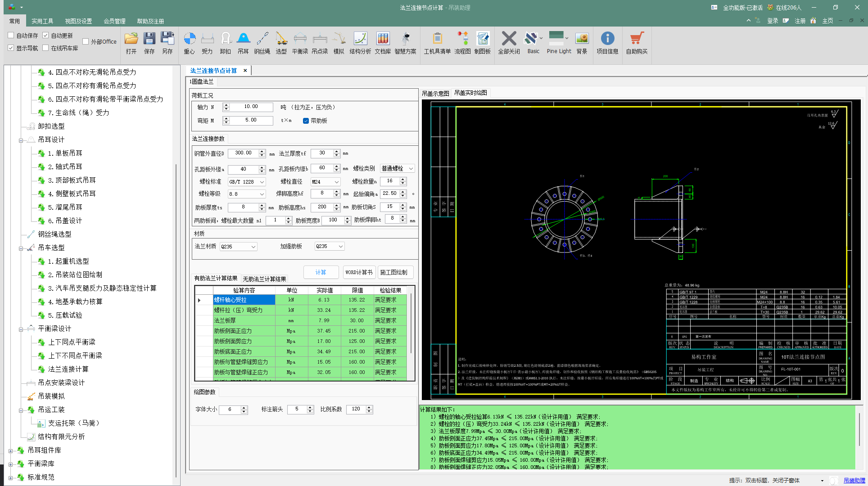Click the 计算 button
Viewport: 868px width, 486px height.
[321, 272]
